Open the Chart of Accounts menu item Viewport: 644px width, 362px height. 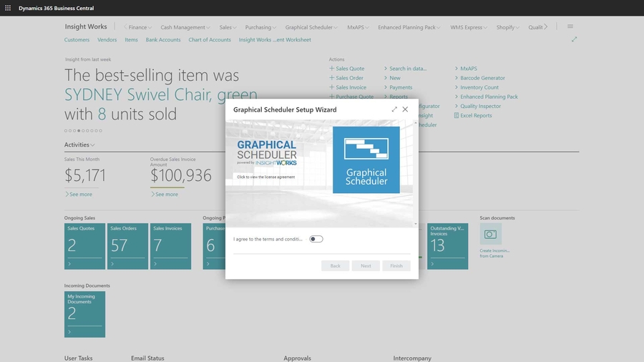pyautogui.click(x=210, y=40)
